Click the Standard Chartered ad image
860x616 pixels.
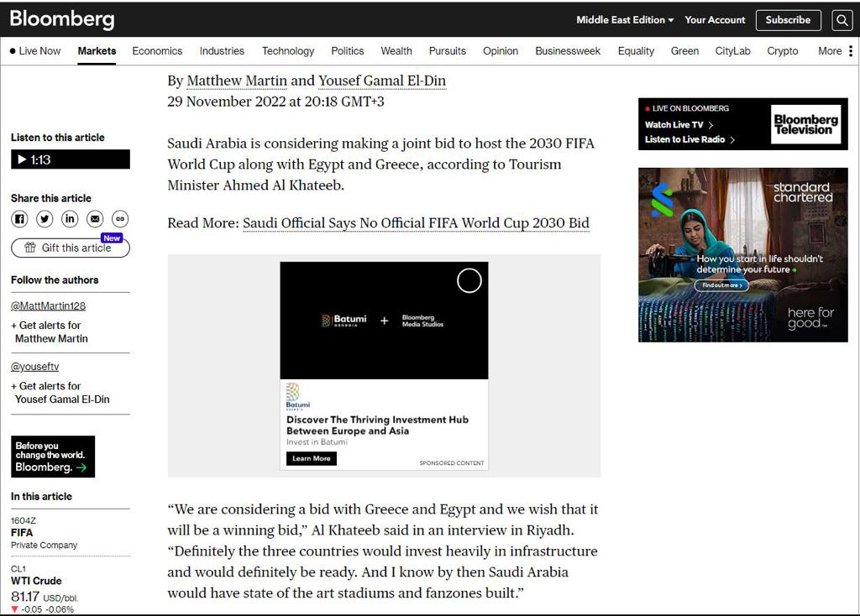pyautogui.click(x=743, y=255)
